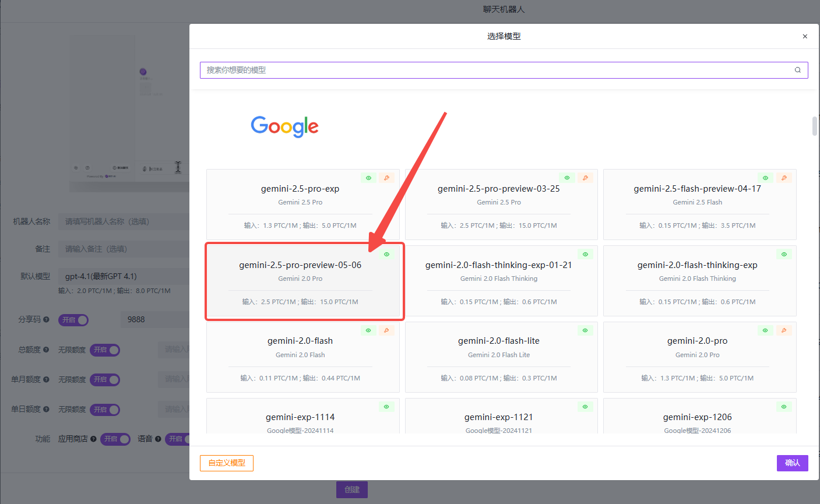
Task: Open the help icon next to 应用商店
Action: 93,439
